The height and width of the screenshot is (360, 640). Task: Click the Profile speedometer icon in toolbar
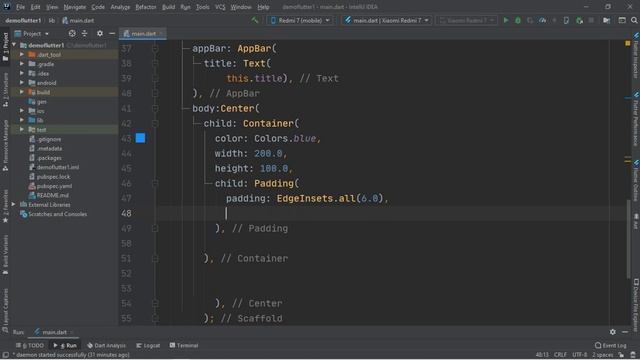[x=542, y=20]
